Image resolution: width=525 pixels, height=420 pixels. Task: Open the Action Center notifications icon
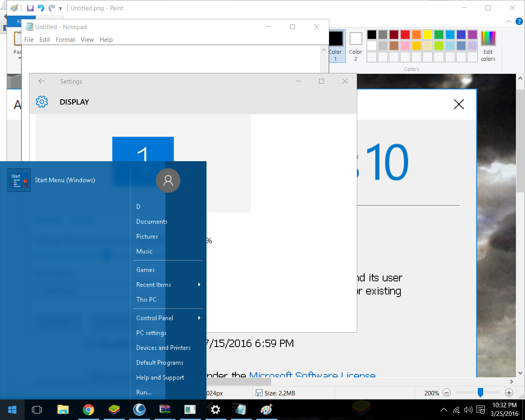[481, 410]
